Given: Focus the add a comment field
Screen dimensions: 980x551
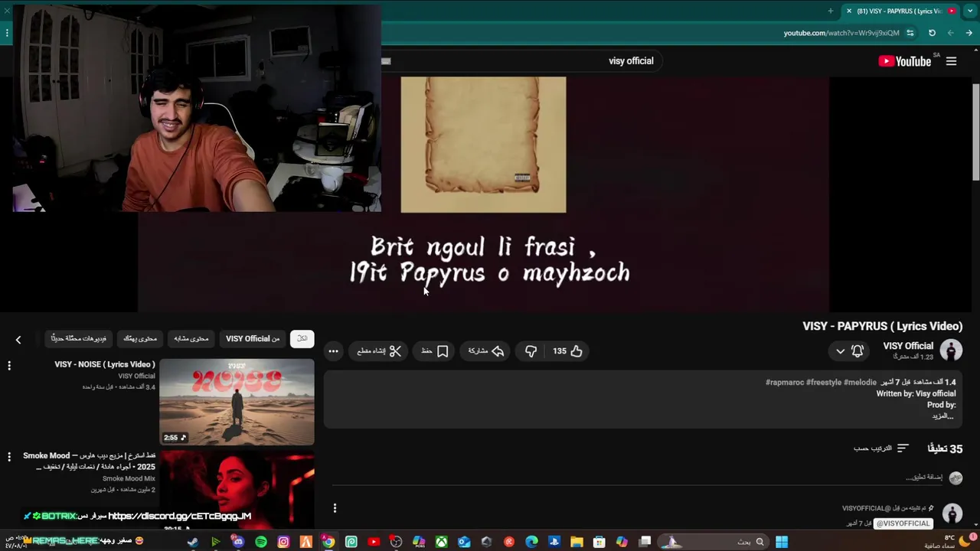Looking at the screenshot, I should [635, 478].
